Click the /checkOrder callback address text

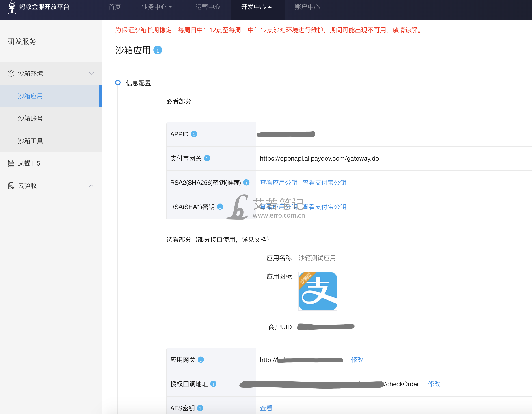(401, 384)
